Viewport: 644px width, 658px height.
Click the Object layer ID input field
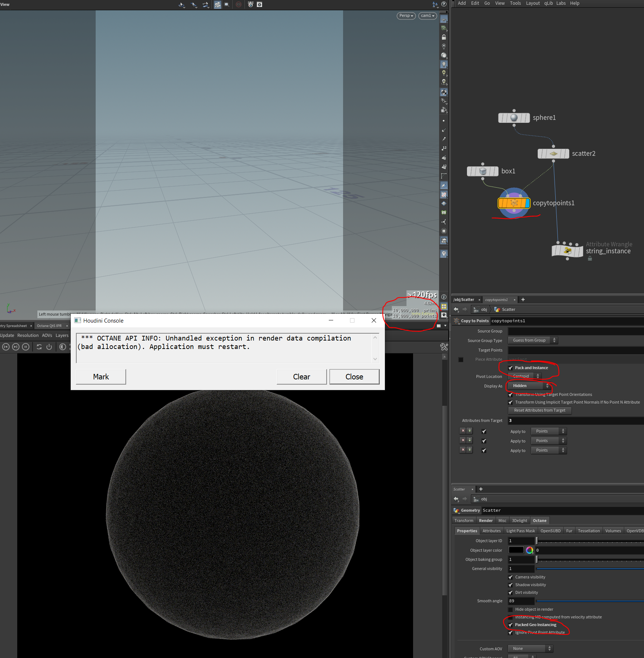pos(521,541)
